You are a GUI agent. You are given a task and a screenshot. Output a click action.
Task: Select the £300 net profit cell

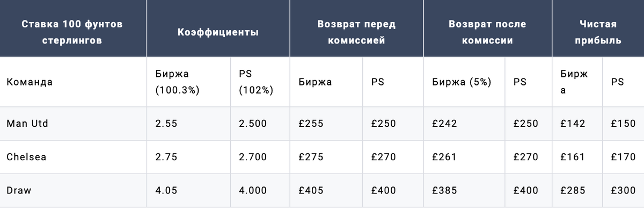[624, 190]
